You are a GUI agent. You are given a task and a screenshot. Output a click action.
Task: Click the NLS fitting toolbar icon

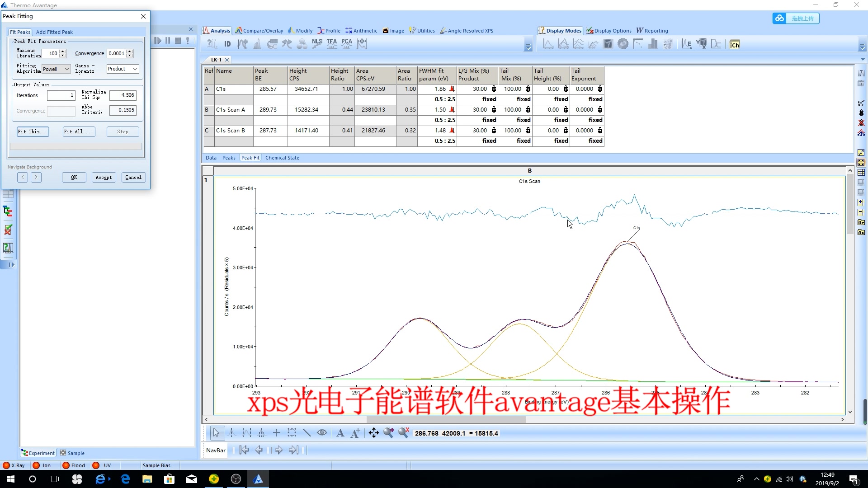317,44
